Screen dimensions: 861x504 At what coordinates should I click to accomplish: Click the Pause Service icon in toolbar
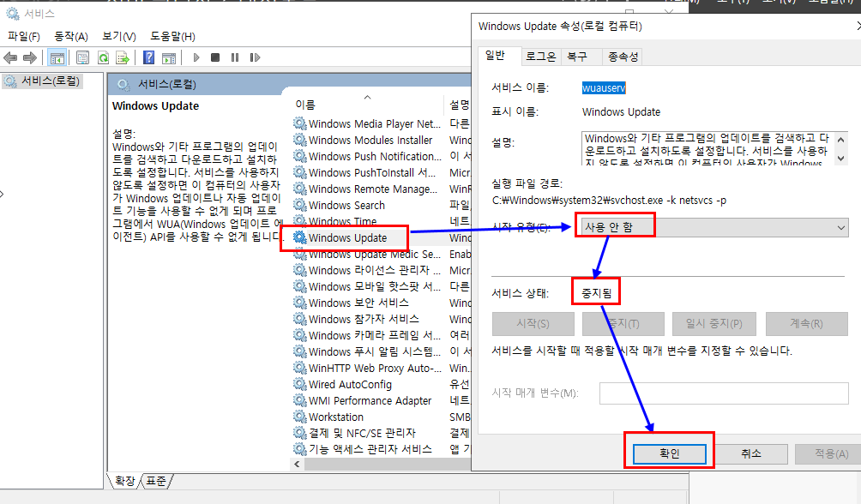point(235,57)
